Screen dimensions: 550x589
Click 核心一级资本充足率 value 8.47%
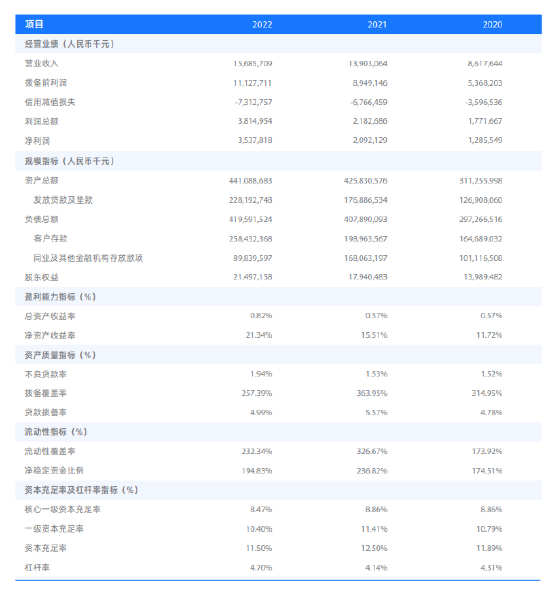click(x=261, y=509)
